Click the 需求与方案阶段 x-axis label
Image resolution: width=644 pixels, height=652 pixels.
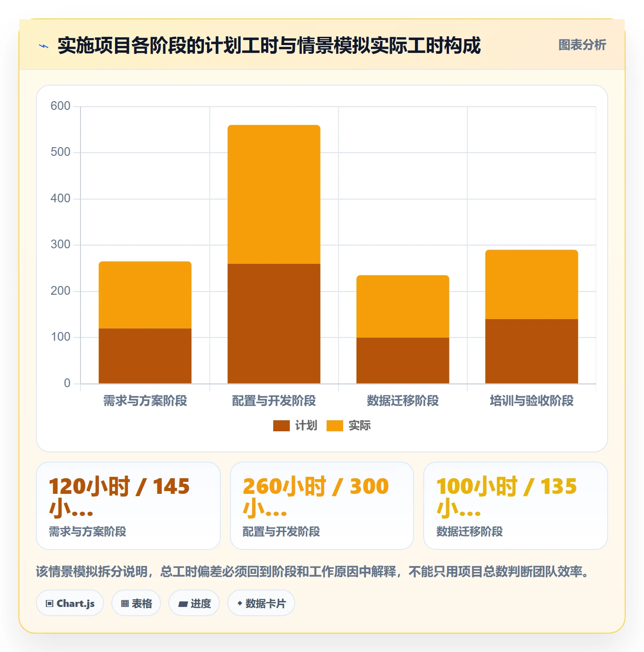[145, 401]
